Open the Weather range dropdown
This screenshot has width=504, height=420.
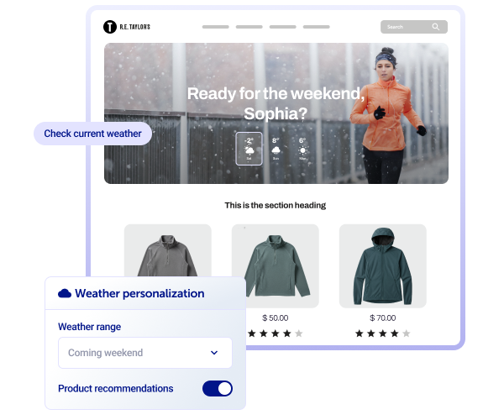[145, 353]
